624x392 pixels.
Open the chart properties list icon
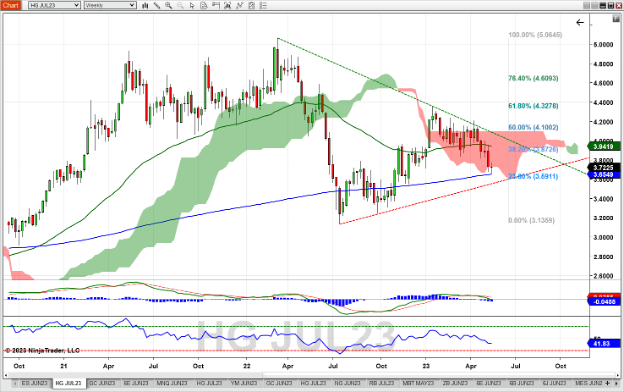(263, 5)
